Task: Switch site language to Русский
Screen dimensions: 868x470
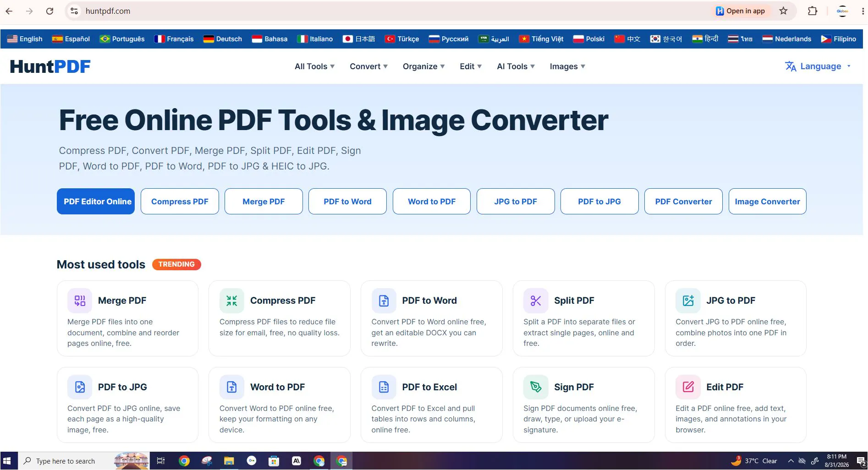Action: 449,39
